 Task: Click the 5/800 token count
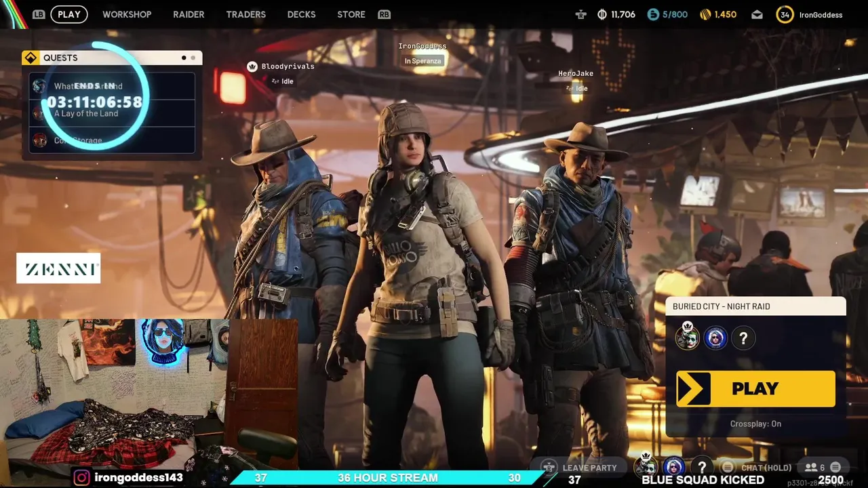pos(675,14)
